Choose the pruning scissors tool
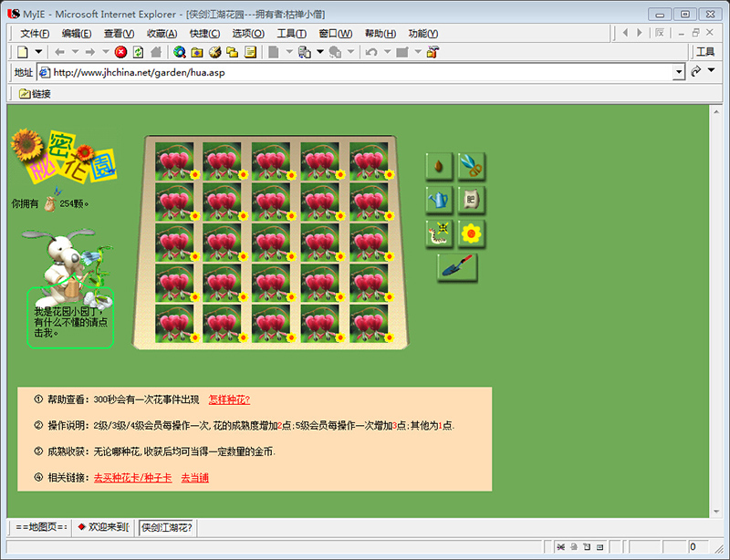Viewport: 730px width, 560px height. coord(471,166)
